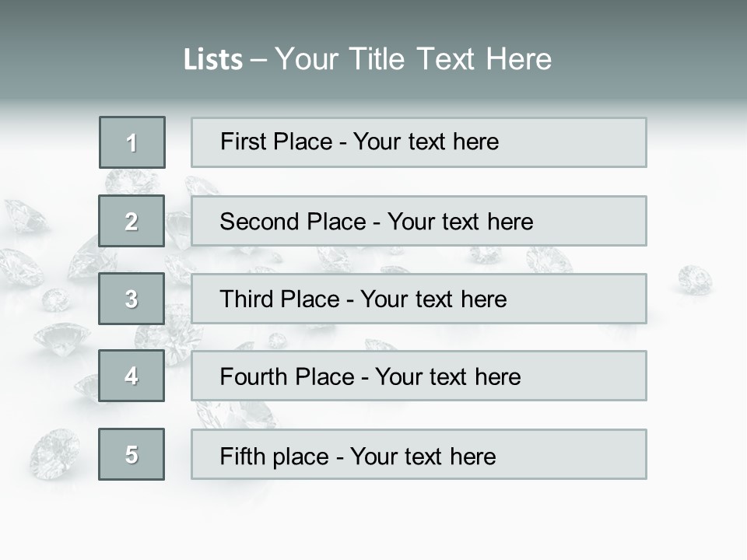The height and width of the screenshot is (560, 747).
Task: Pick the number 3 box
Action: 132,299
